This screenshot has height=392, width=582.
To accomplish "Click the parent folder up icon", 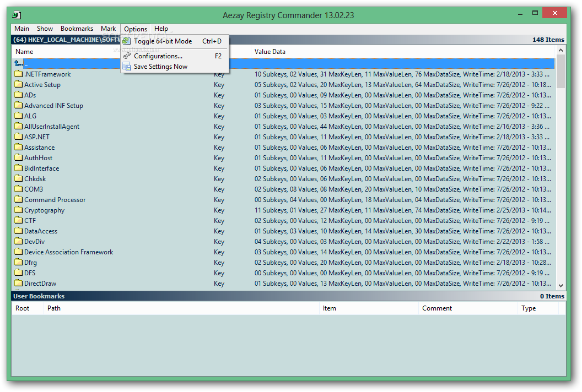I will point(19,63).
